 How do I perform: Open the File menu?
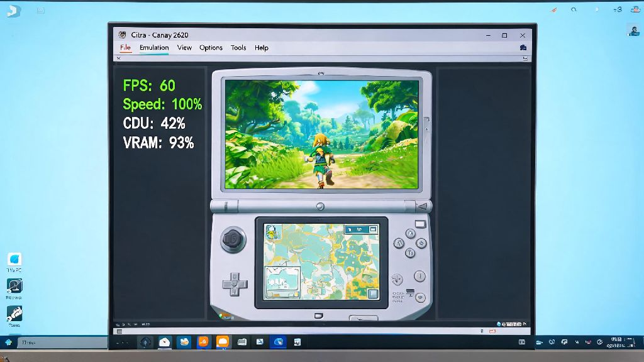pos(125,48)
